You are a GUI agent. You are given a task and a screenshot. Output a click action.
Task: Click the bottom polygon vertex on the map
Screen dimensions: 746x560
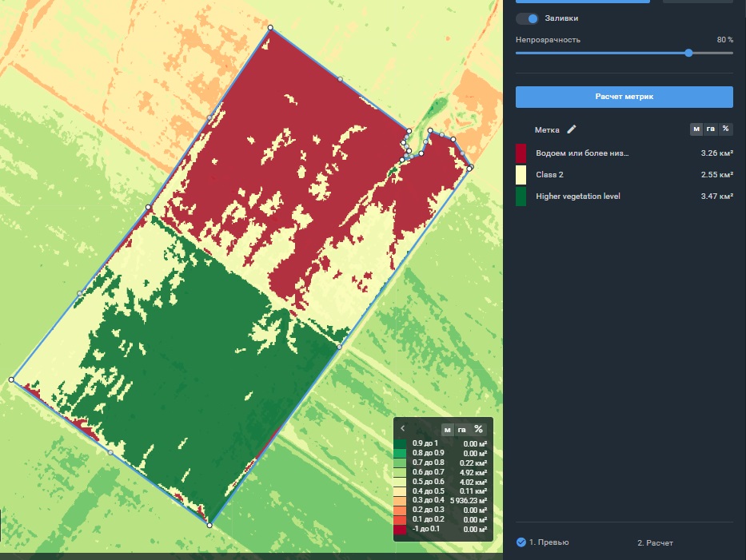click(x=209, y=525)
